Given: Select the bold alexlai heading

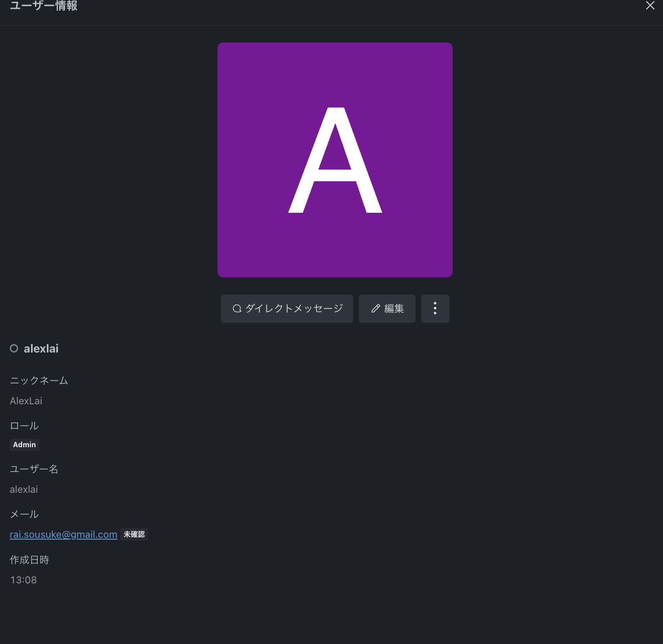Looking at the screenshot, I should coord(41,349).
